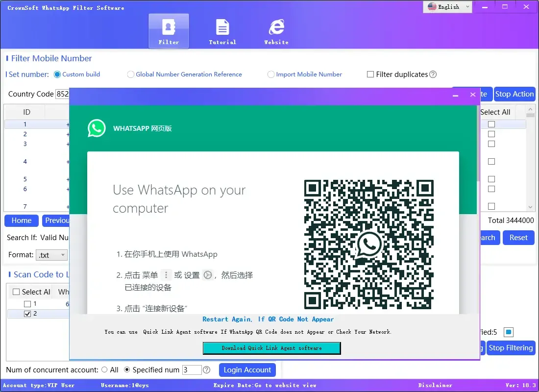Select the All concurrent account radio button
This screenshot has width=539, height=392.
[x=104, y=370]
